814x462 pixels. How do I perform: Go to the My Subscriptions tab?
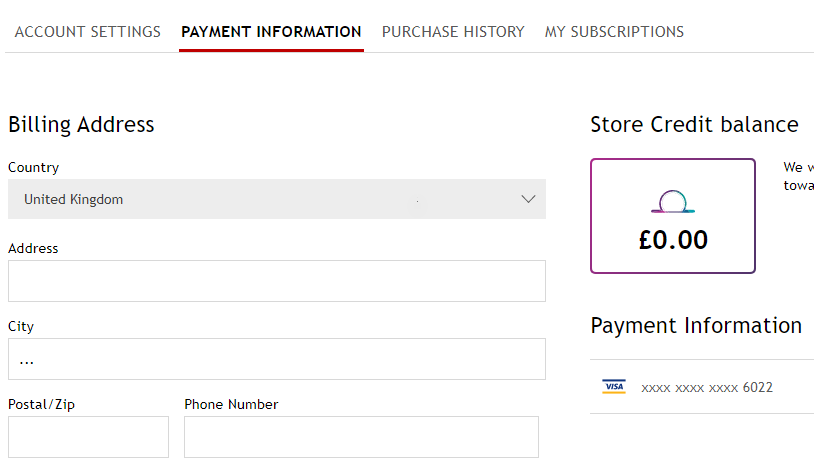614,32
